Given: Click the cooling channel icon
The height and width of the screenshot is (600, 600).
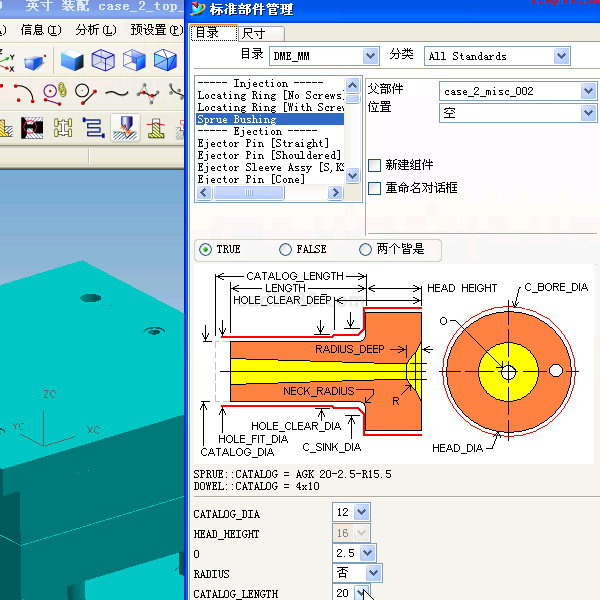Looking at the screenshot, I should pos(93,128).
